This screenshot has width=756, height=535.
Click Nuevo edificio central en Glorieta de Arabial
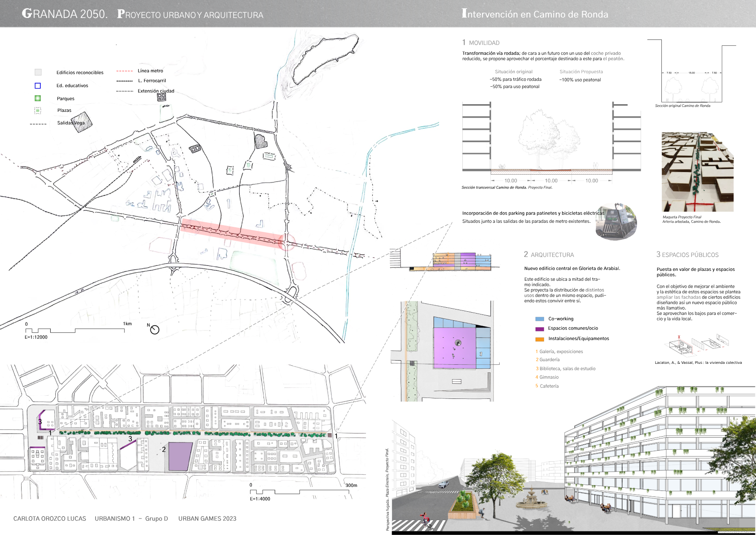(x=572, y=269)
